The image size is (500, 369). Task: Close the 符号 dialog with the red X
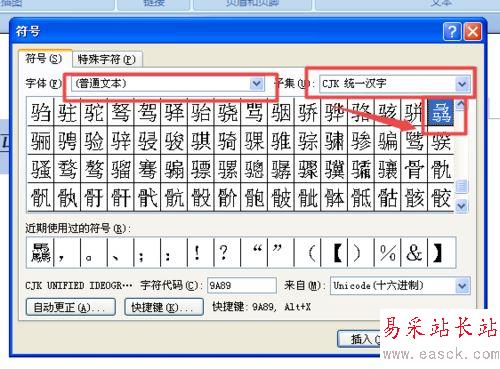point(473,32)
